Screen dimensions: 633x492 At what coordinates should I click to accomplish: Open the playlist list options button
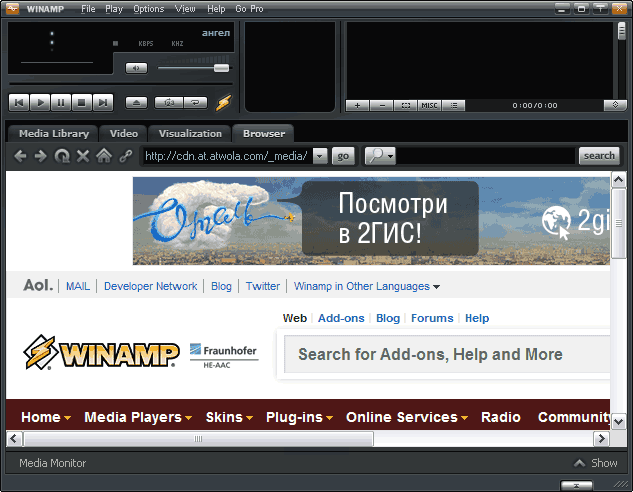pyautogui.click(x=454, y=105)
